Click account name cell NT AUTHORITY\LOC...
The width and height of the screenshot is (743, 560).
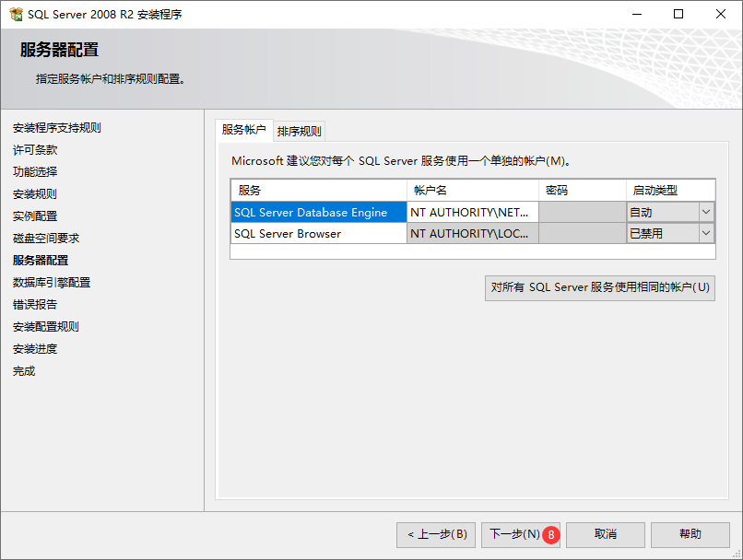click(x=472, y=233)
